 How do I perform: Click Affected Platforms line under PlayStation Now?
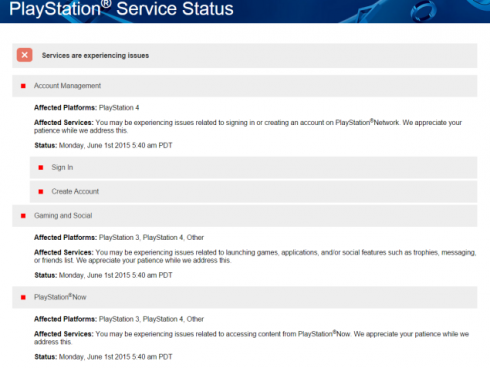click(x=119, y=319)
